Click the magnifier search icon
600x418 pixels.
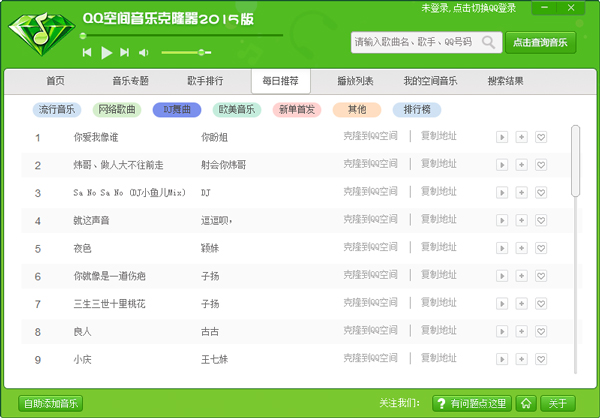[489, 42]
